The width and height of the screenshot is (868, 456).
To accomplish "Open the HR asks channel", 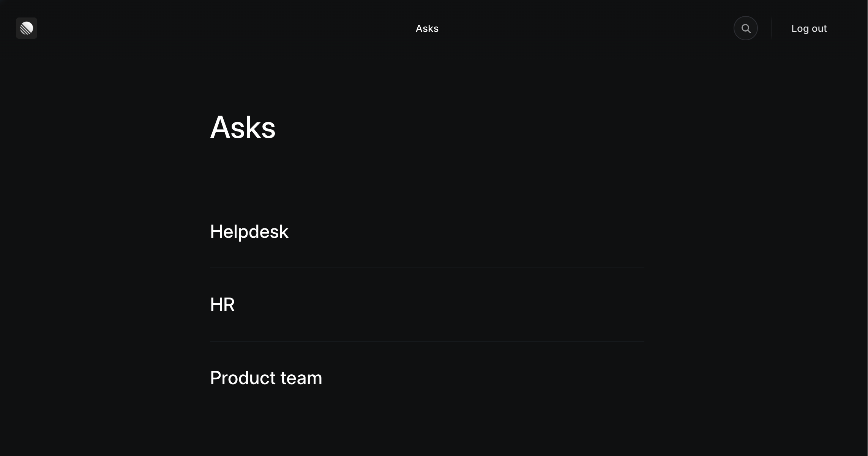I will 222,304.
